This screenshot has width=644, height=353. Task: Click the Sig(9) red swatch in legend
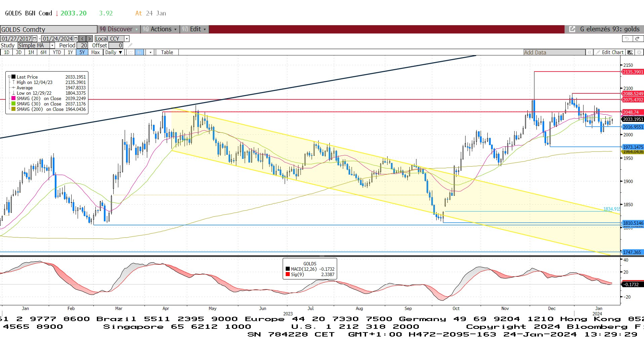click(x=288, y=274)
